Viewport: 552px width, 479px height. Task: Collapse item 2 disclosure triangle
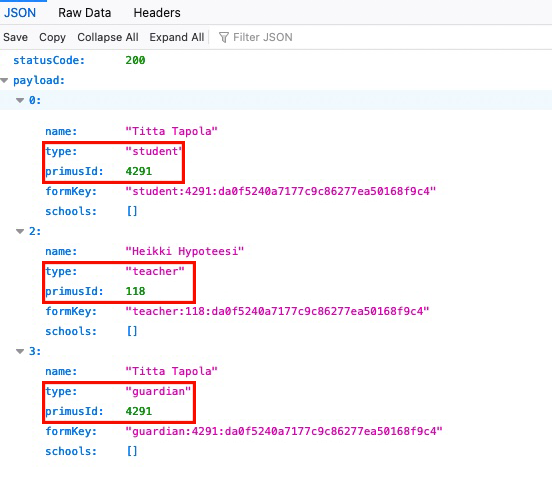(x=20, y=232)
